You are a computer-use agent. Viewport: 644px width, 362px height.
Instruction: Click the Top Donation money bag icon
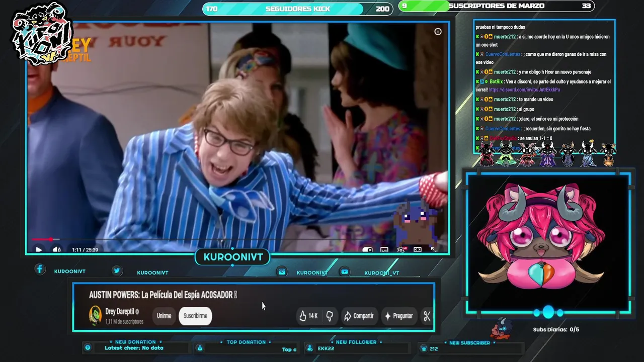coord(200,347)
